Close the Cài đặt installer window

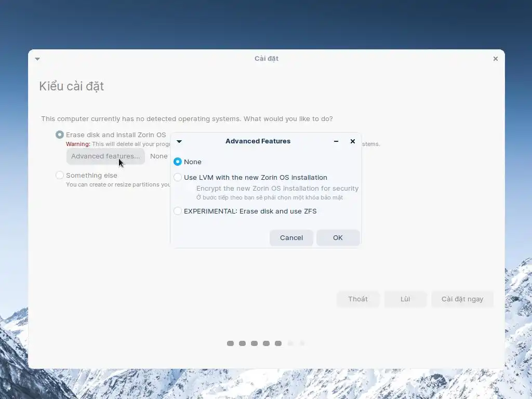(495, 59)
